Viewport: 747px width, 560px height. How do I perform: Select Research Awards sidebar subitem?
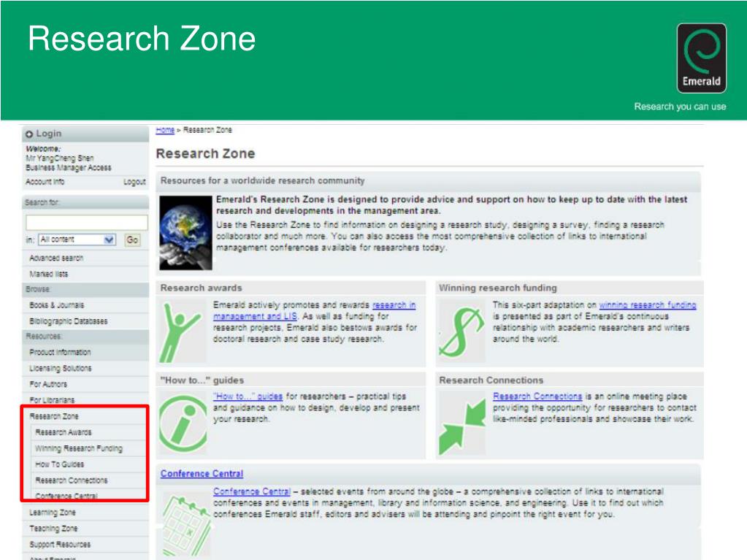pyautogui.click(x=64, y=432)
